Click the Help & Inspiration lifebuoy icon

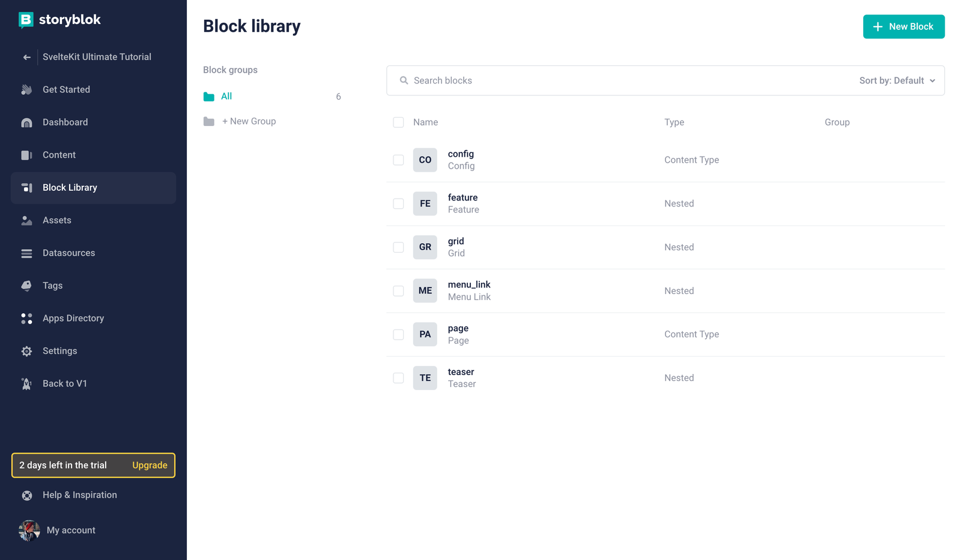[x=27, y=495]
